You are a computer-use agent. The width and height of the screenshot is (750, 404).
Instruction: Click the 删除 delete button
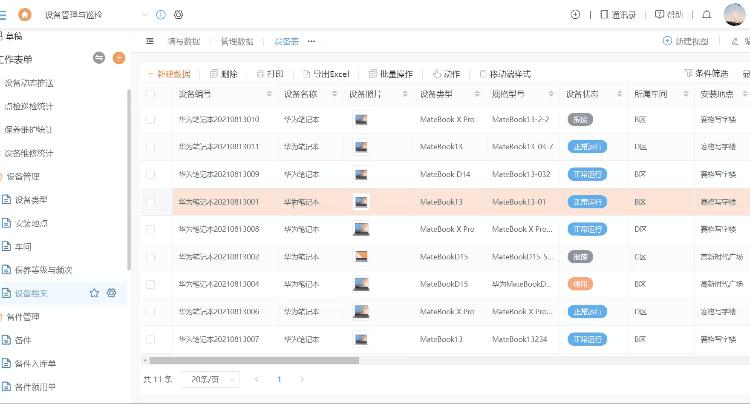point(224,74)
